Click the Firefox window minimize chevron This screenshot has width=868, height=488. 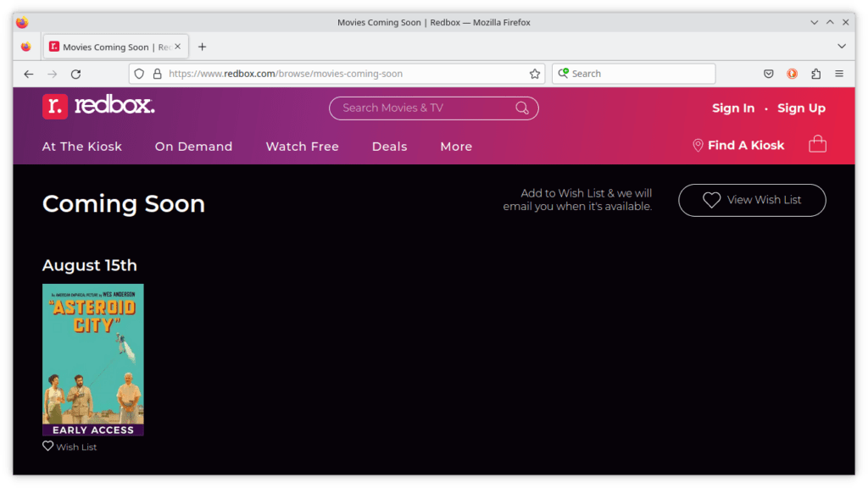point(814,22)
